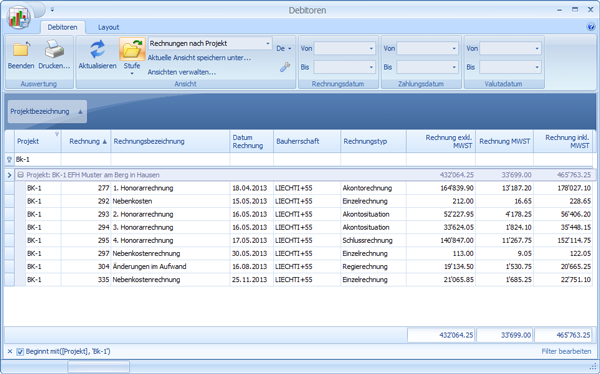Image resolution: width=600 pixels, height=374 pixels.
Task: Open the Rechnungen nach Projekt dropdown
Action: click(268, 44)
